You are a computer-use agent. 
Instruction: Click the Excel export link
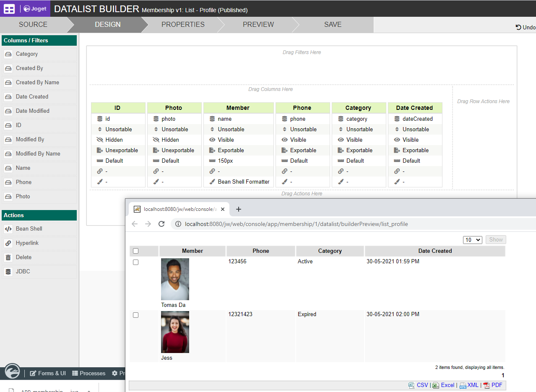(447, 385)
